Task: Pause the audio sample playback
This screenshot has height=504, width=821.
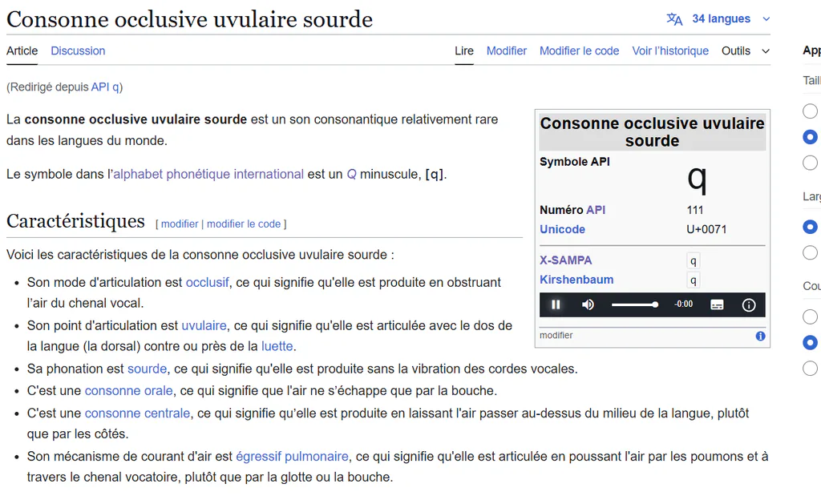Action: (x=556, y=304)
